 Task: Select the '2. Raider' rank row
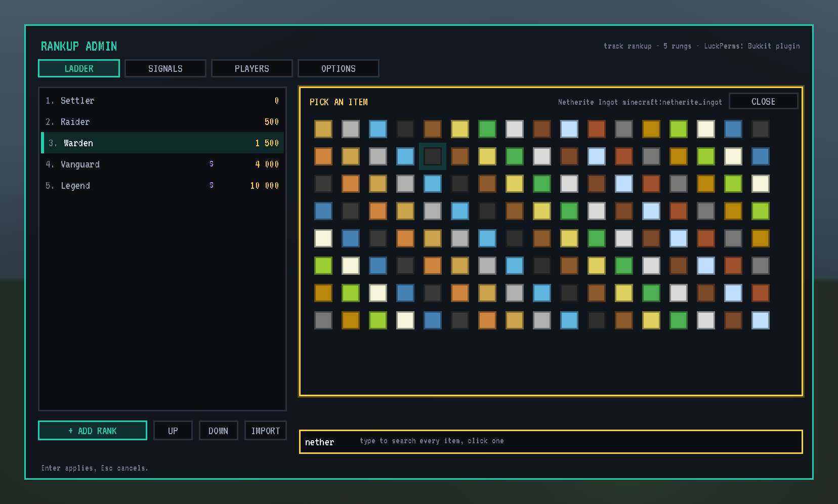[x=162, y=122]
